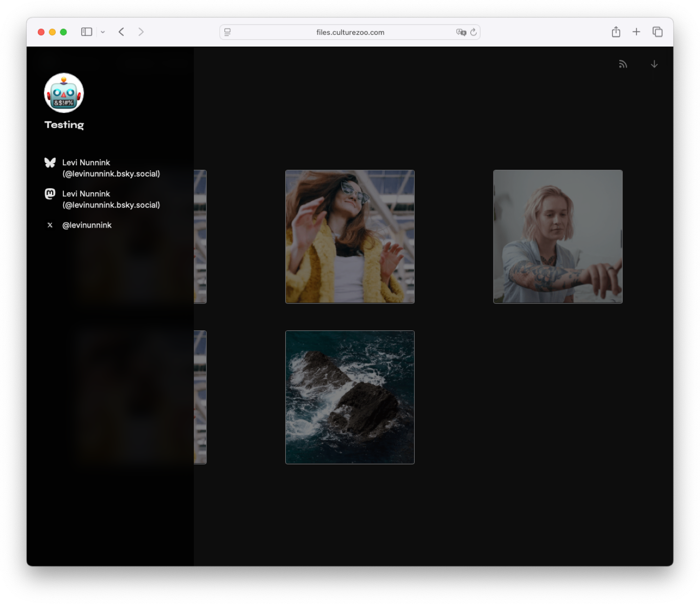
Task: Click the files.culturezoo.com address field
Action: click(x=350, y=32)
